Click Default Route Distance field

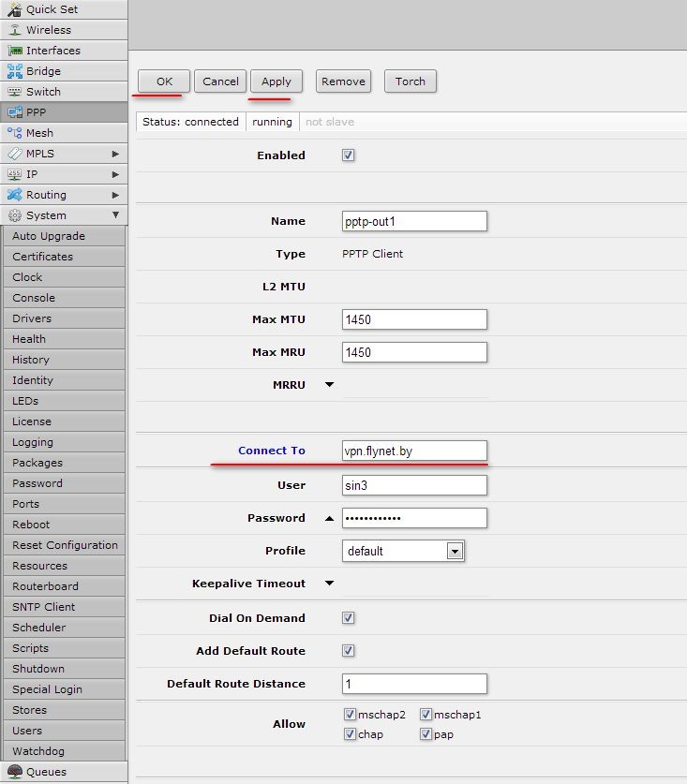(x=414, y=684)
